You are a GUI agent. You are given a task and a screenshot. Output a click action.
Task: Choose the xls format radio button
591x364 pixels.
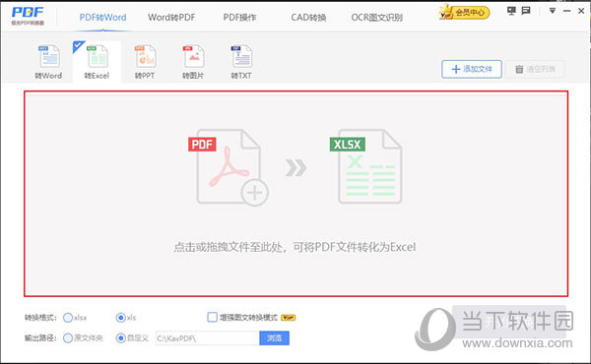[x=120, y=318]
